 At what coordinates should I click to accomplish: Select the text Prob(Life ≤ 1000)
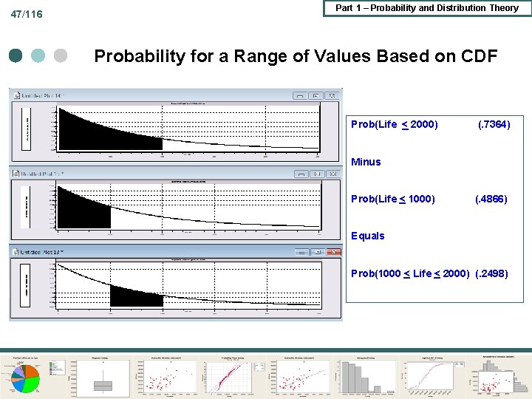point(393,199)
